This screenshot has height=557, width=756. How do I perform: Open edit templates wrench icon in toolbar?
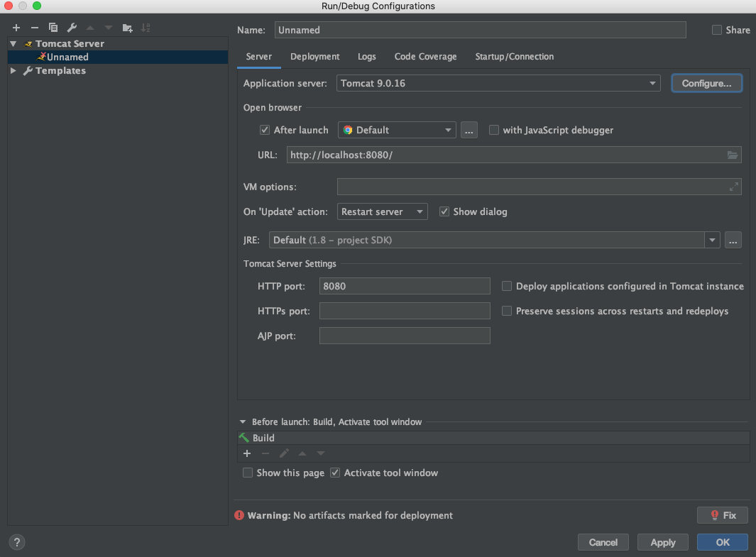coord(72,28)
